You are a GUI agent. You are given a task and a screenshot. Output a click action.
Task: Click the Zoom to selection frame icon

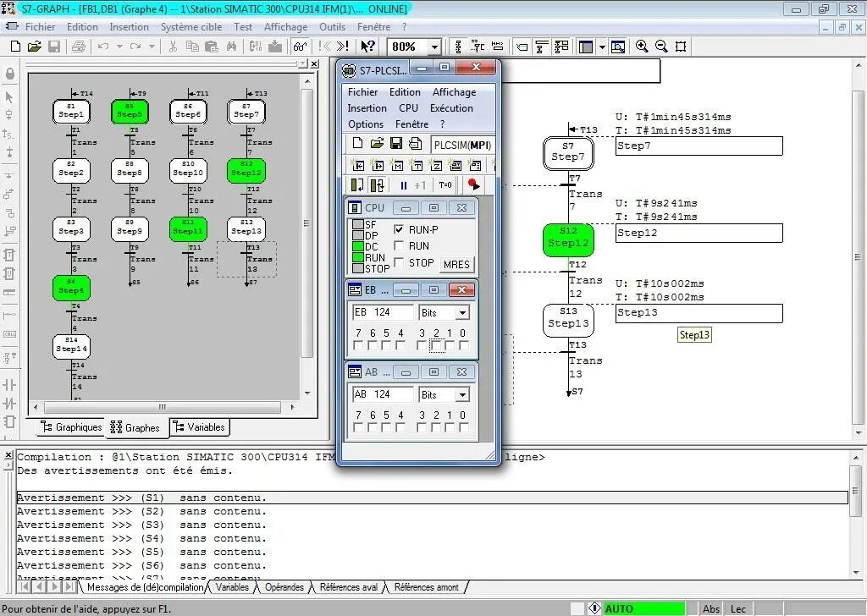681,47
